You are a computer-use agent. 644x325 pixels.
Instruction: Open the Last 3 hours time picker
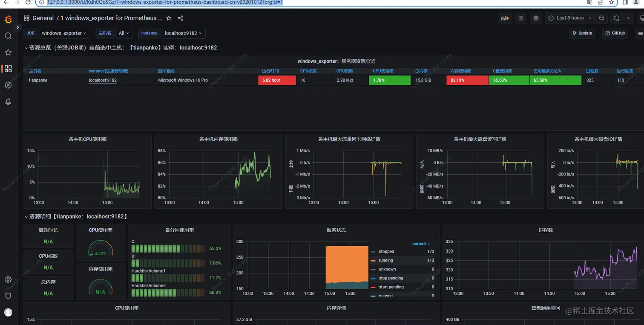[x=569, y=18]
